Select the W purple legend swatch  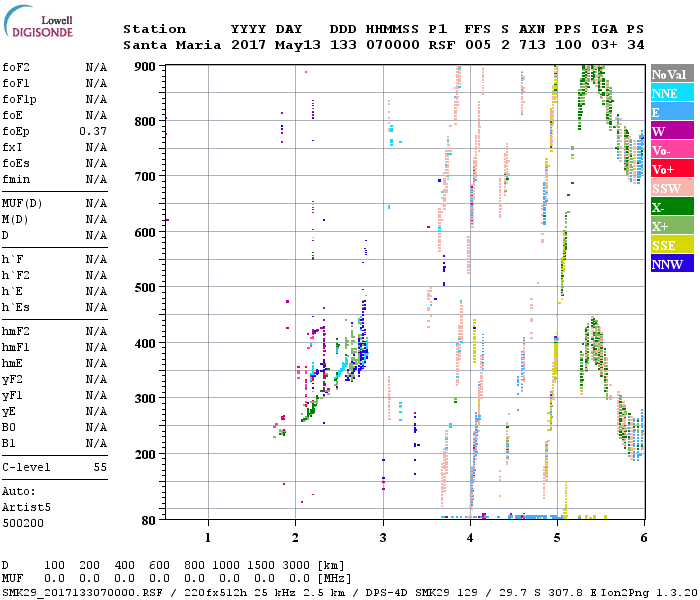point(672,130)
